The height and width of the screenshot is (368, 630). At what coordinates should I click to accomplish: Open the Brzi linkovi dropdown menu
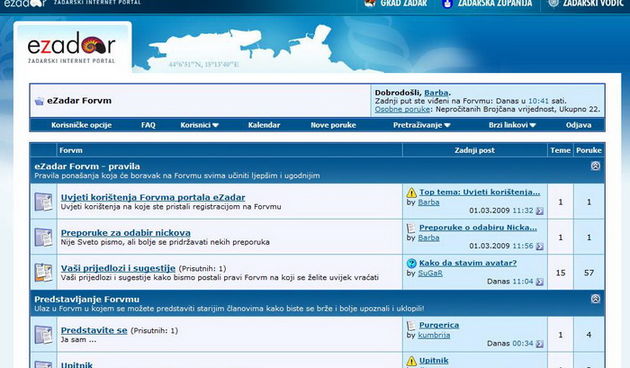[512, 125]
